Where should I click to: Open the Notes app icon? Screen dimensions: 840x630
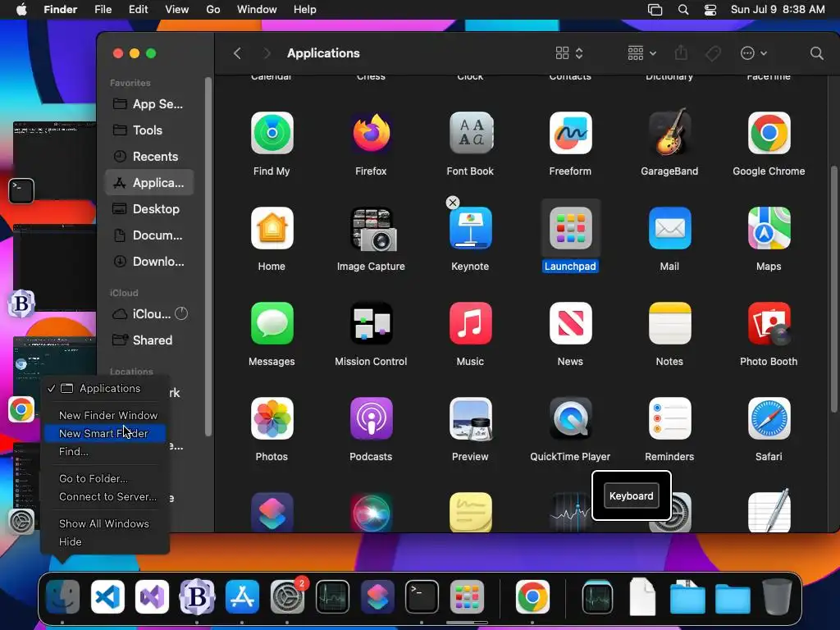pyautogui.click(x=669, y=323)
